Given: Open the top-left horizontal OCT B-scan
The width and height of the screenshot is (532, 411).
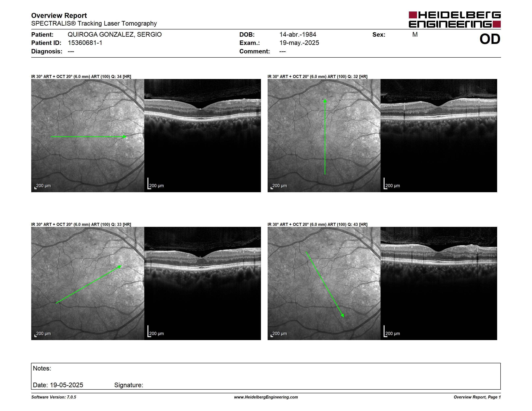Looking at the screenshot, I should click(203, 135).
